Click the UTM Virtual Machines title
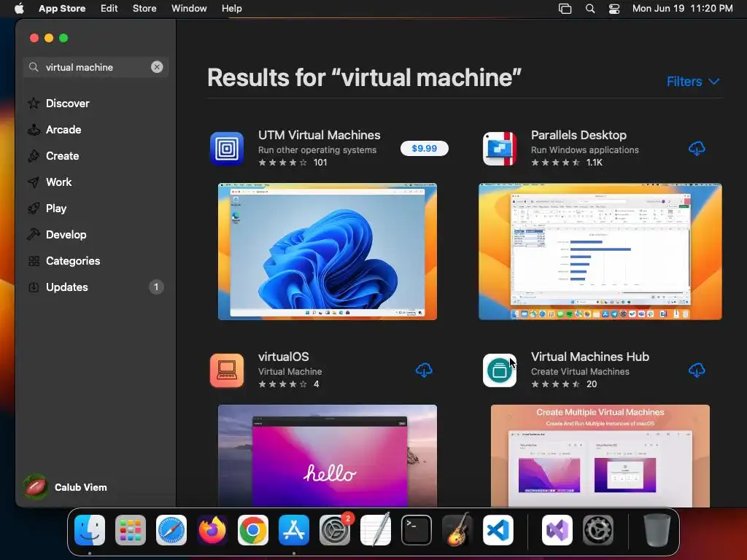Image resolution: width=747 pixels, height=560 pixels. click(x=320, y=135)
